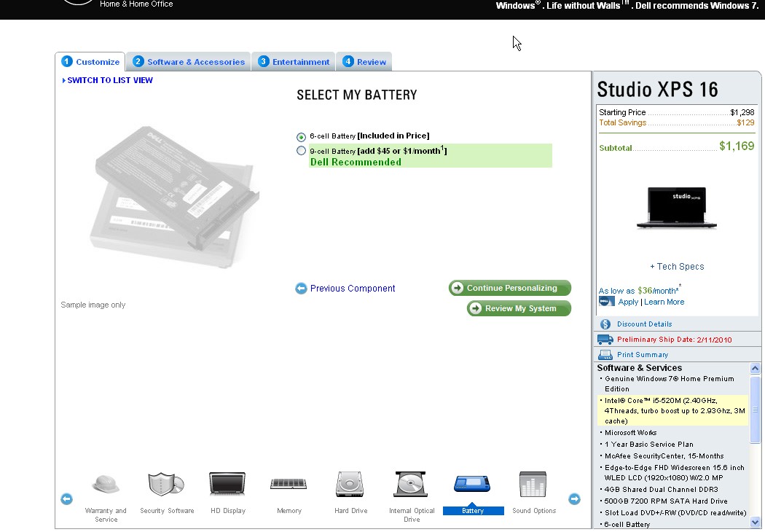This screenshot has height=532, width=765.
Task: Click the left carousel arrow for components
Action: tap(67, 498)
